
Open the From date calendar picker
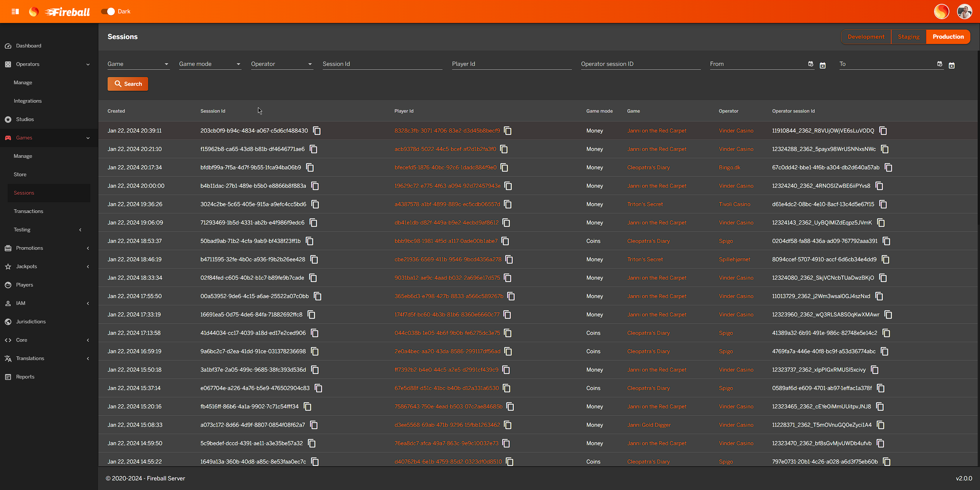810,64
